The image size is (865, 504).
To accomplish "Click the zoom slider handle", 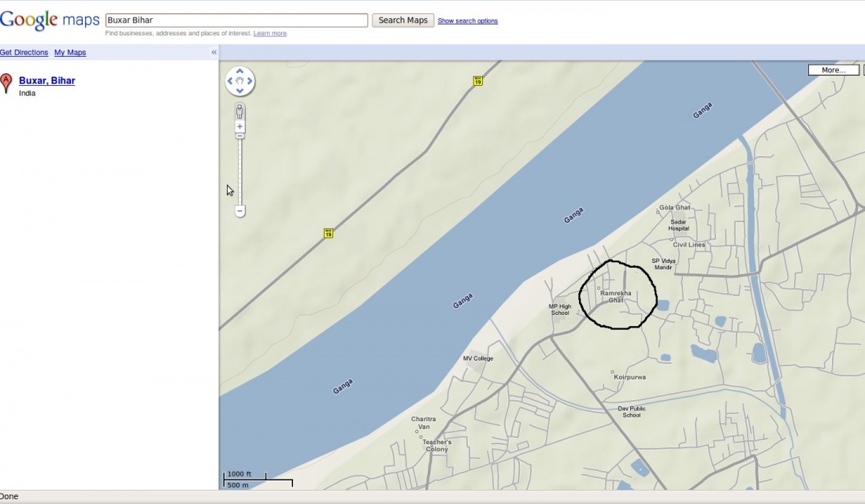I will [x=240, y=136].
